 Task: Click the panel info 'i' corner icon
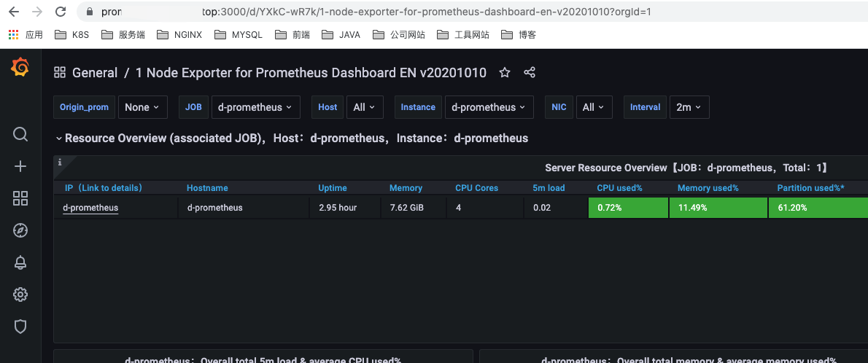(60, 163)
